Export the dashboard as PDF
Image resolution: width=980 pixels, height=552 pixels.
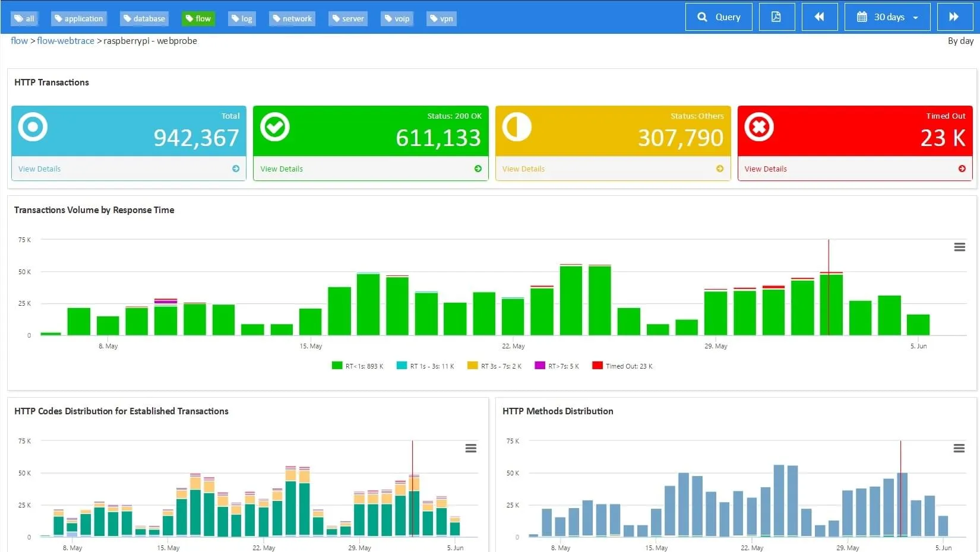(x=776, y=17)
